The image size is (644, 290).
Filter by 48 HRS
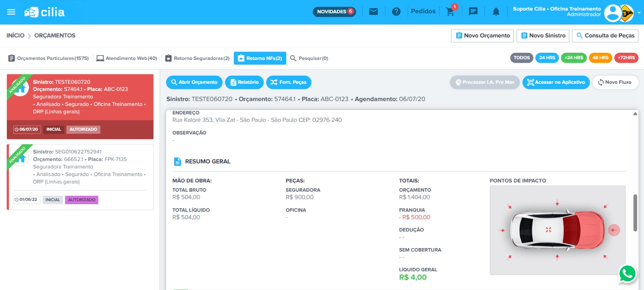click(x=600, y=58)
